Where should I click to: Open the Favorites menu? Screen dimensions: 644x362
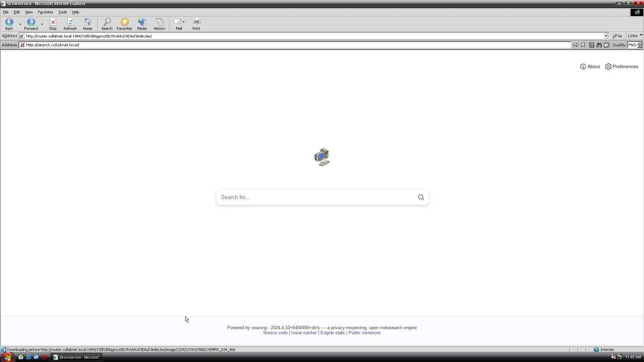coord(45,12)
